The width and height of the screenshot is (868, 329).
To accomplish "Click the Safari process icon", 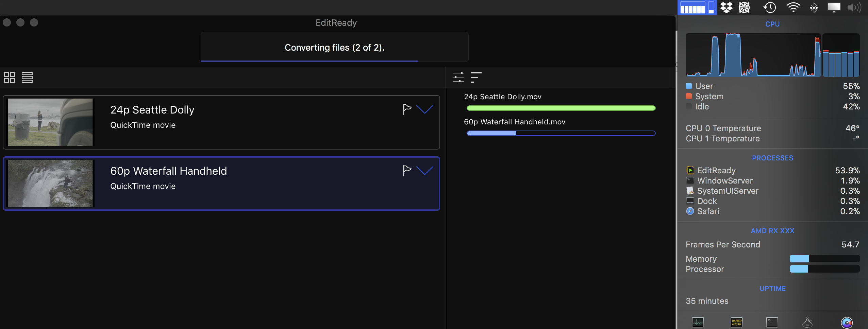I will pos(690,211).
